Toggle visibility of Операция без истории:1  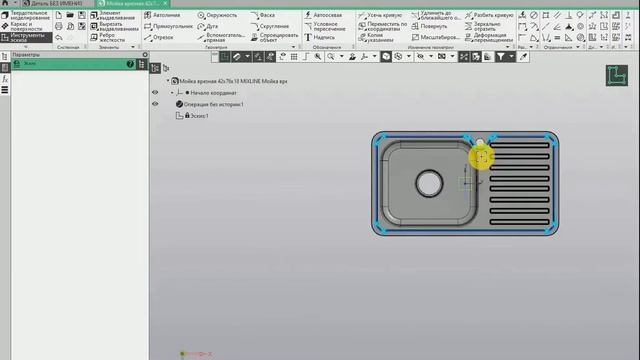(x=155, y=104)
